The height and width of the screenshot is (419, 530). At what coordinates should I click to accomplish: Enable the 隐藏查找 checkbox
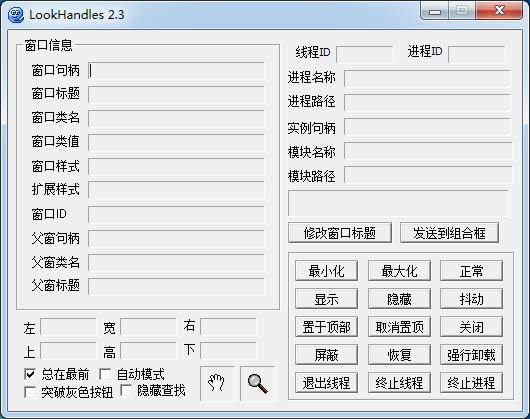click(126, 391)
